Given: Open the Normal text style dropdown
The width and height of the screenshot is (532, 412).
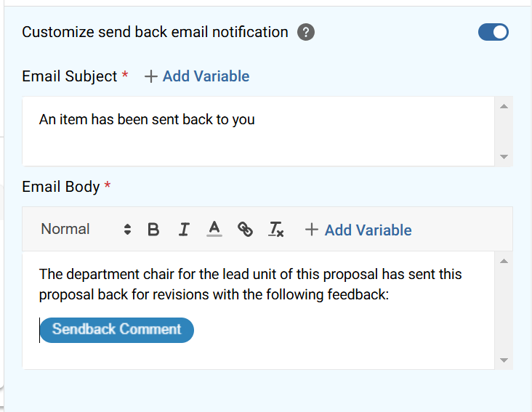Looking at the screenshot, I should point(85,230).
